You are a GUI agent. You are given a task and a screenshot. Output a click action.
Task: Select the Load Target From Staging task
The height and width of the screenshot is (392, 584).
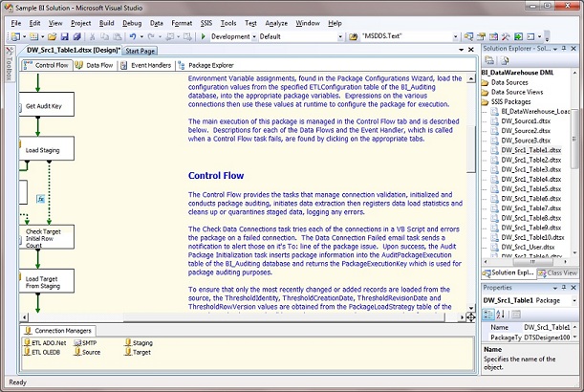coord(47,281)
